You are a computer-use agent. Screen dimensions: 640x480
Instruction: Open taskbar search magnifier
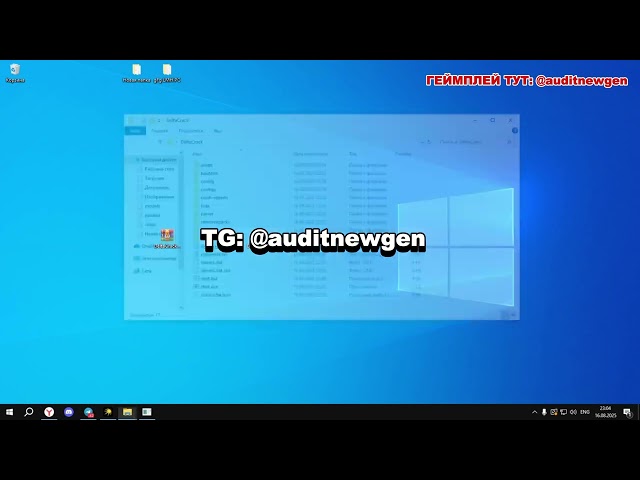coord(29,412)
